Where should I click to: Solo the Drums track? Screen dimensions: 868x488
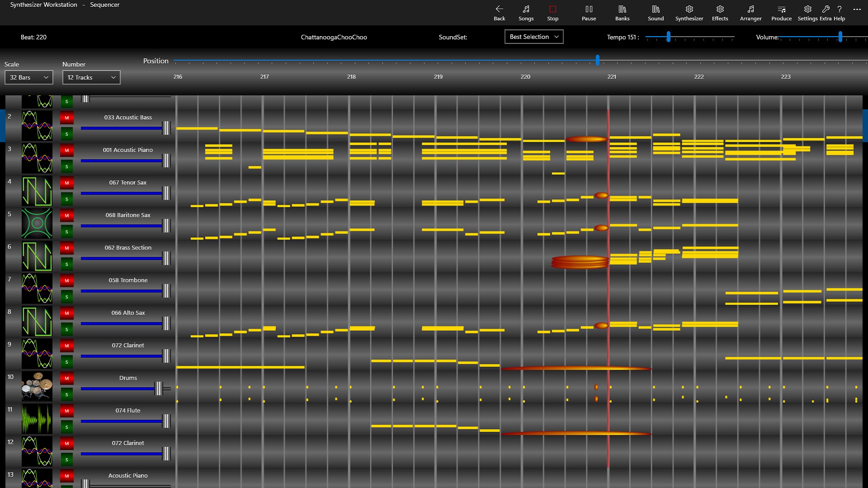click(x=66, y=394)
